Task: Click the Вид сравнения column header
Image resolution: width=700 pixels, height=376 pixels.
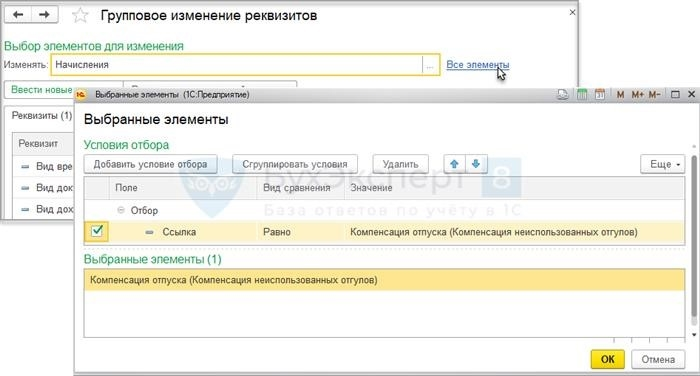Action: point(300,188)
